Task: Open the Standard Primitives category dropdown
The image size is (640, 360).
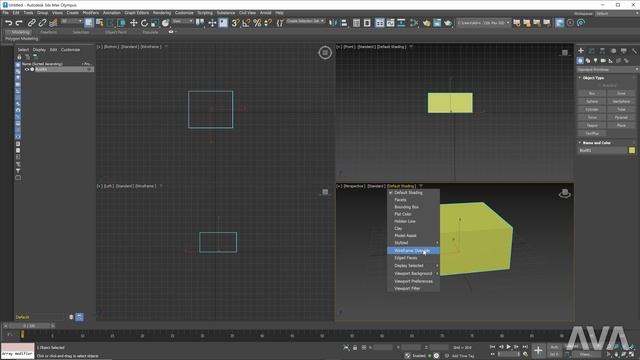Action: [x=607, y=70]
